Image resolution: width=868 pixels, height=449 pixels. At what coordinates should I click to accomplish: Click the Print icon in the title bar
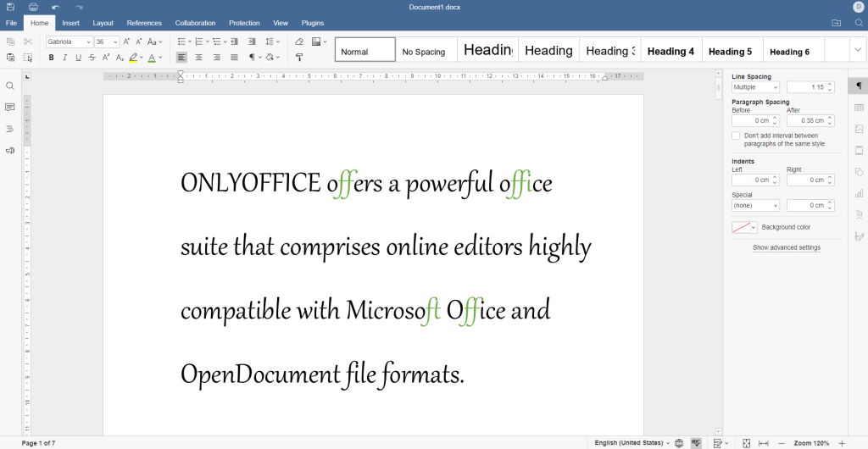tap(32, 7)
